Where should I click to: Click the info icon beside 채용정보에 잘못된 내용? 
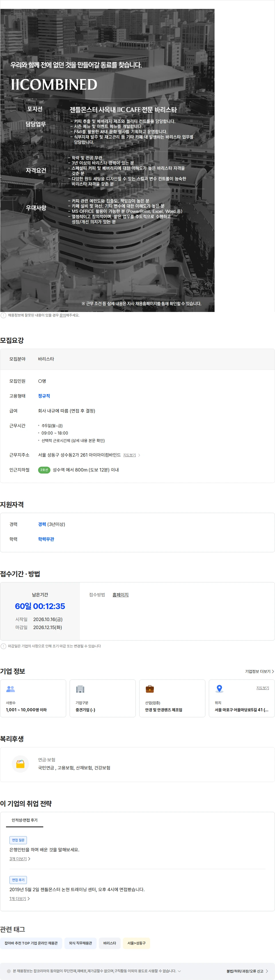(3, 315)
